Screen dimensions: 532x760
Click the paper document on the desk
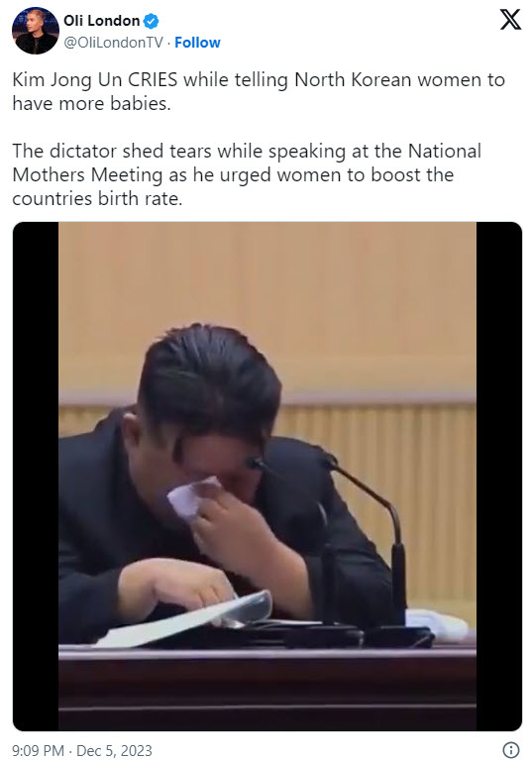[184, 619]
